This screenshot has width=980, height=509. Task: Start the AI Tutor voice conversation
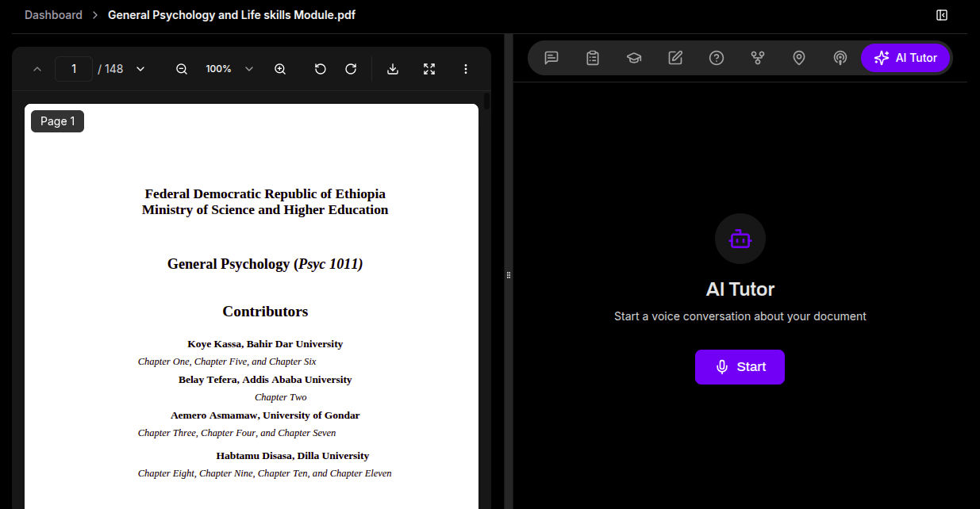(x=740, y=367)
